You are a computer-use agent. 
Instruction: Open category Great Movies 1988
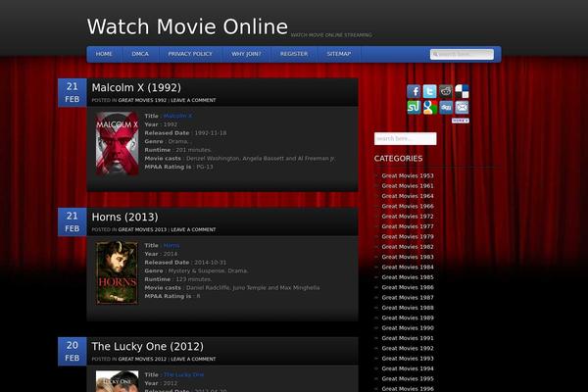click(x=408, y=307)
